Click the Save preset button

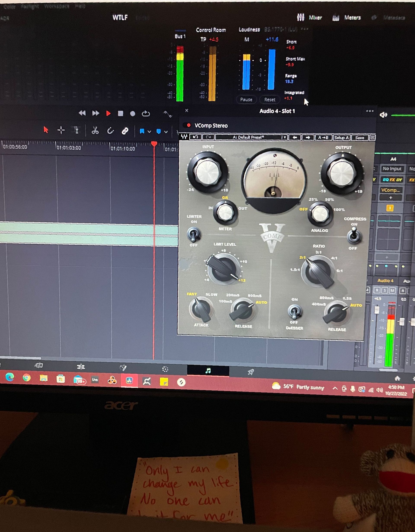[359, 138]
